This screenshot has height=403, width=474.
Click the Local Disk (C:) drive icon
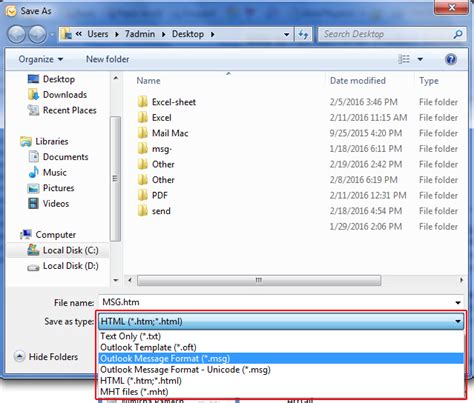tap(33, 250)
